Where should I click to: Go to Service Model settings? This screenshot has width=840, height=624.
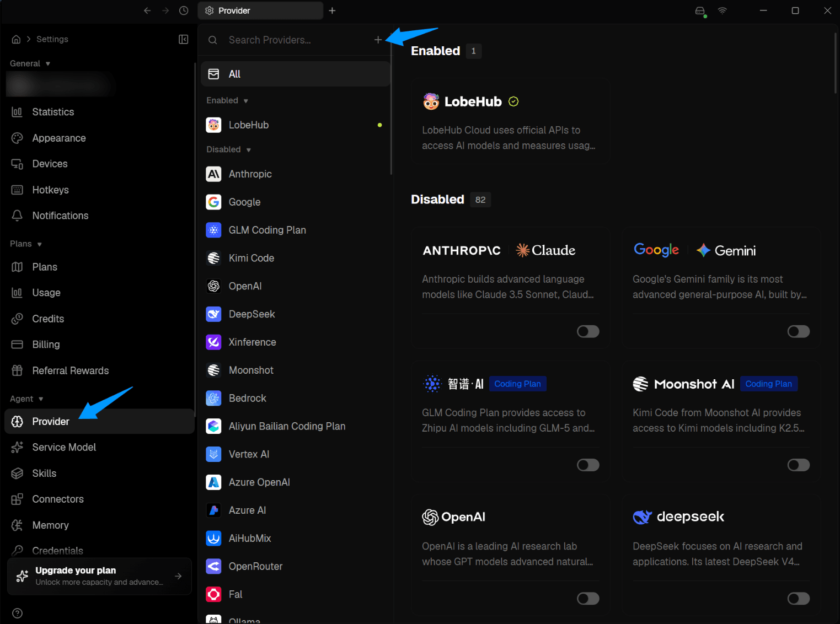tap(99, 447)
